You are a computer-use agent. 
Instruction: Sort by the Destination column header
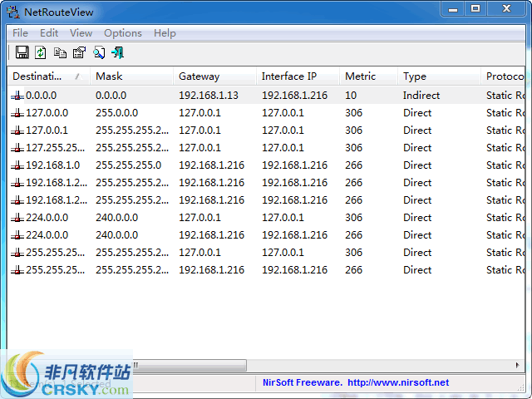click(48, 76)
